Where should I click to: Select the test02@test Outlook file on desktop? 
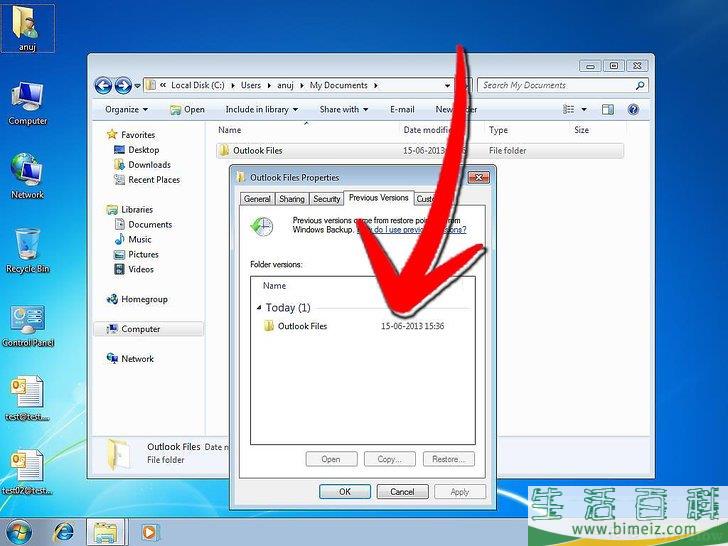(x=27, y=472)
